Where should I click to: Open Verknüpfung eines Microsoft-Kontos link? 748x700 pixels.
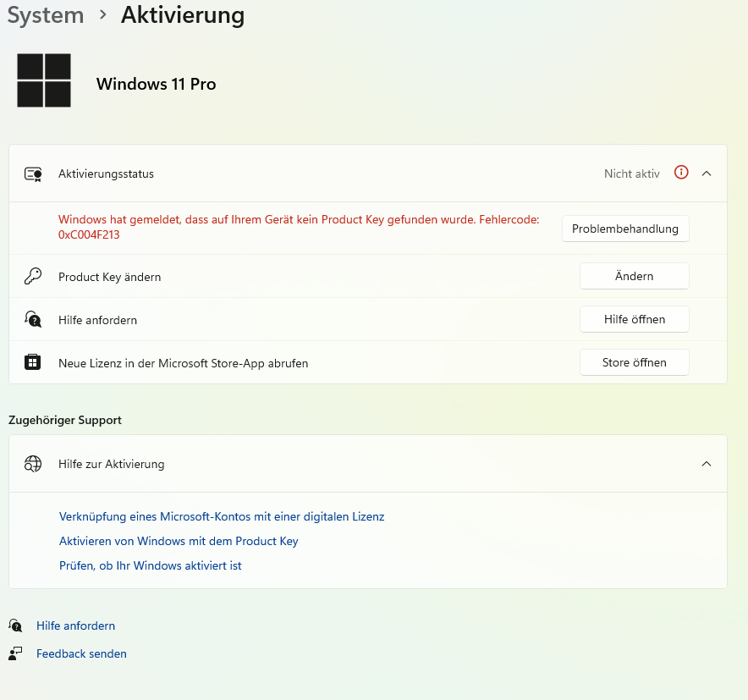point(222,516)
